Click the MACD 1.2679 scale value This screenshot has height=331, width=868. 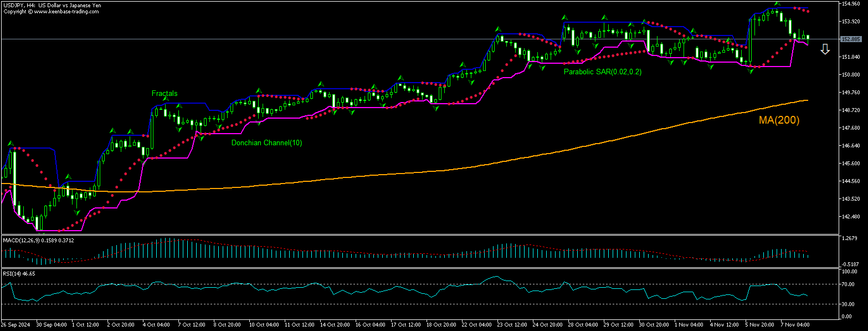point(849,239)
